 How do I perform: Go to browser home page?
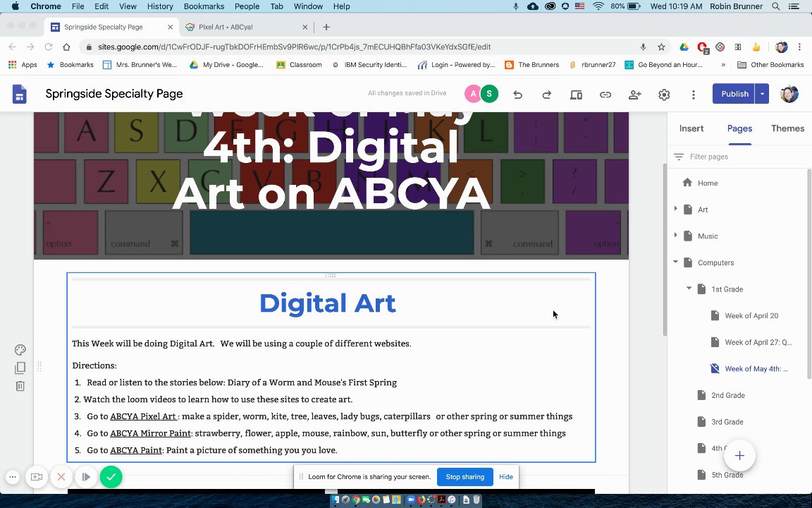tap(66, 47)
